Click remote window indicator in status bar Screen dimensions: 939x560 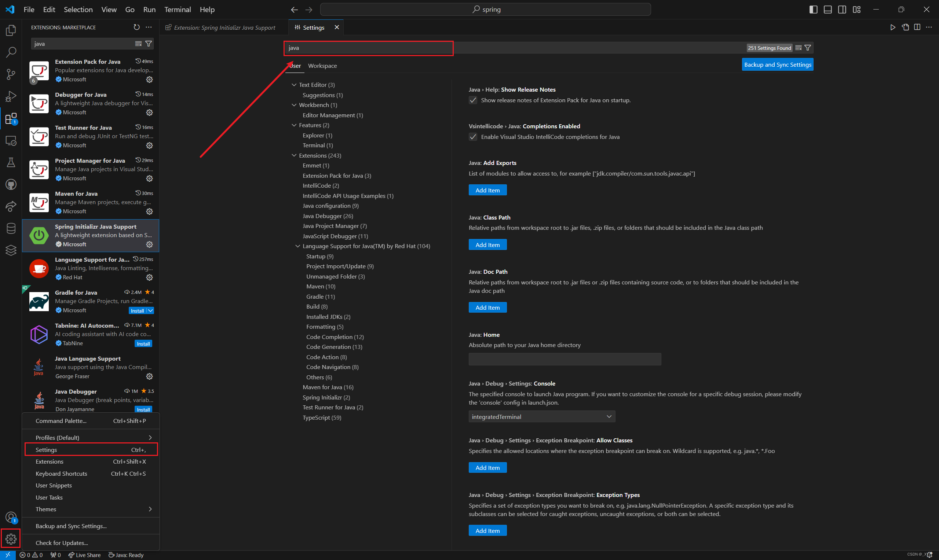pos(8,555)
